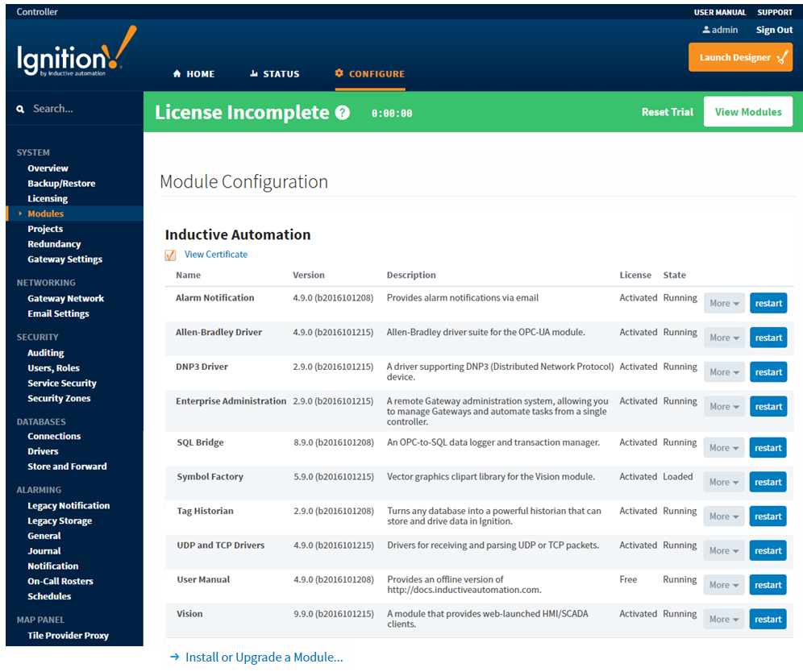Viewport: 803px width, 672px height.
Task: Click the Launch Designer button
Action: (x=740, y=57)
